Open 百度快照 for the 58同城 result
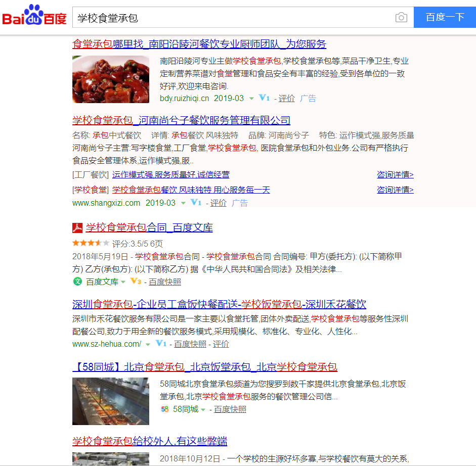The width and height of the screenshot is (476, 466). click(230, 409)
